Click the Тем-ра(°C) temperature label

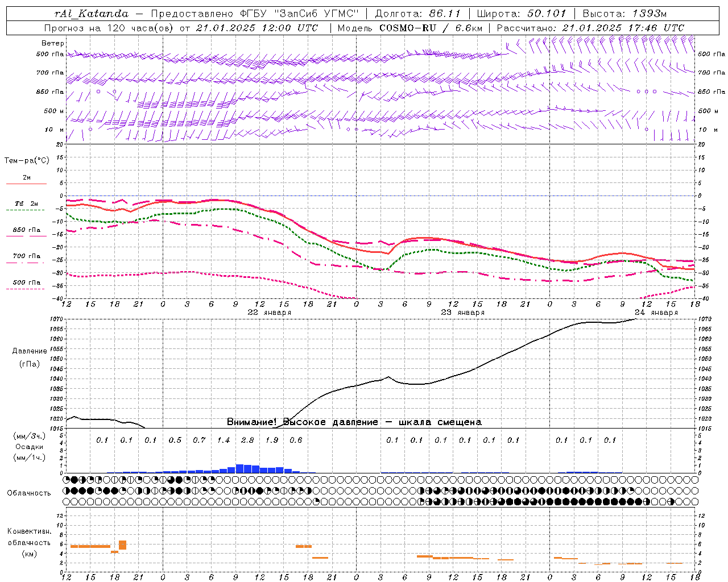click(x=27, y=161)
